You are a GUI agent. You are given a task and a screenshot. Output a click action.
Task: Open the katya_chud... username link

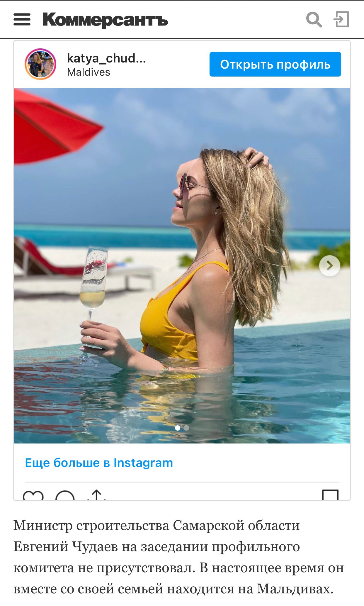[x=106, y=58]
